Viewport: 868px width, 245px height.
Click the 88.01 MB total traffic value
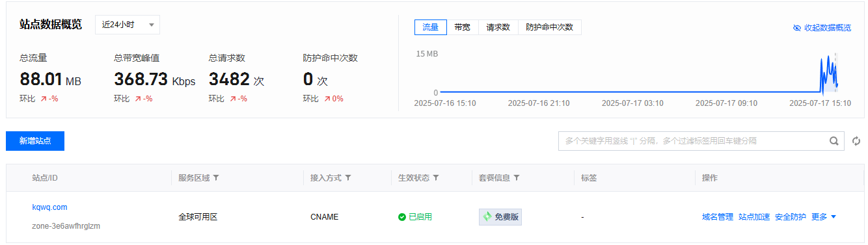point(51,80)
